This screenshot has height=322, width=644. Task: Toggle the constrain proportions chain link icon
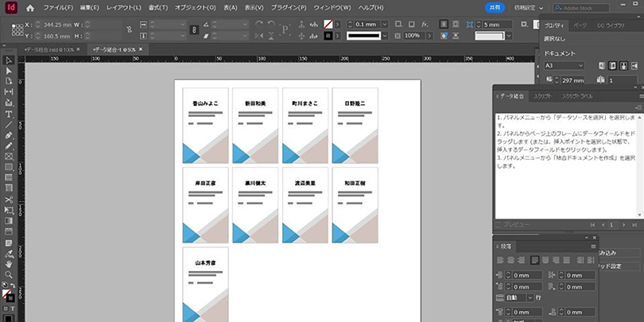click(193, 29)
